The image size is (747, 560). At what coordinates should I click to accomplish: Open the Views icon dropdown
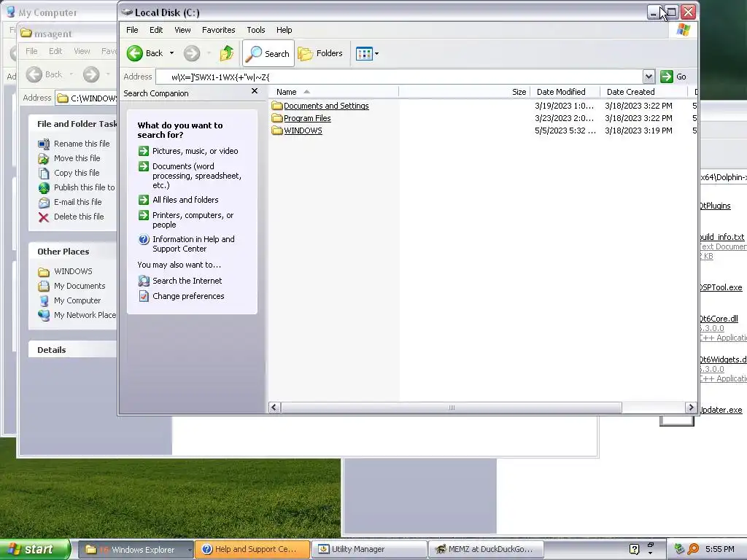coord(368,53)
